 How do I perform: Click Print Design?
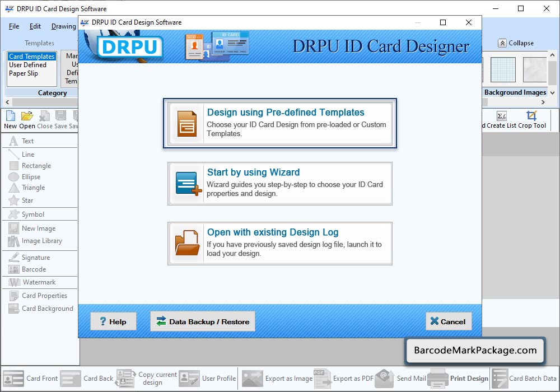[x=458, y=379]
